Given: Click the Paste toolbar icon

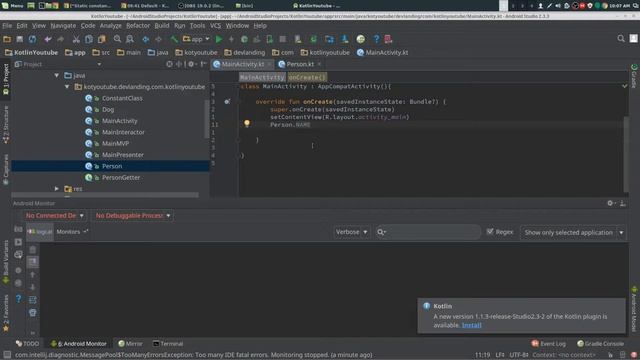Looking at the screenshot, I should point(102,39).
